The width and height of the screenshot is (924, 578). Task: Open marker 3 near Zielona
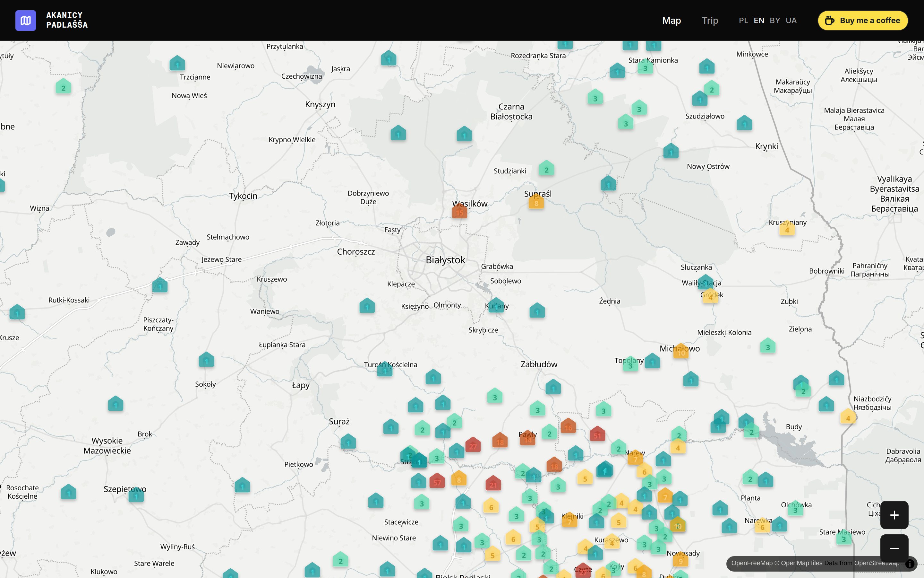tap(768, 345)
